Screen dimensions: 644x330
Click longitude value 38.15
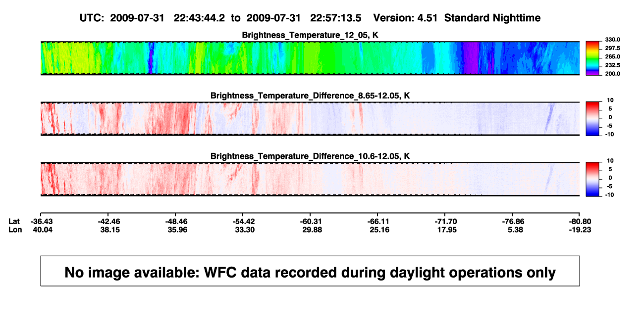109,230
